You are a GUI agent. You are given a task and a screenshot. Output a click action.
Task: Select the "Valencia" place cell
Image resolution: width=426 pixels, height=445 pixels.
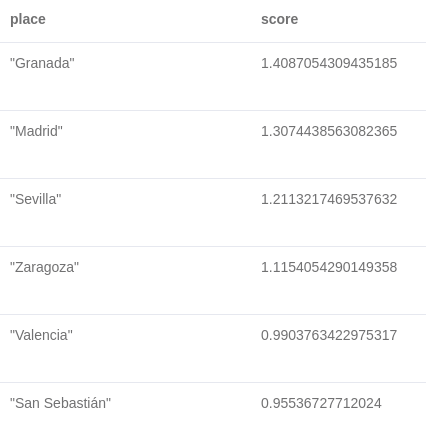point(41,335)
